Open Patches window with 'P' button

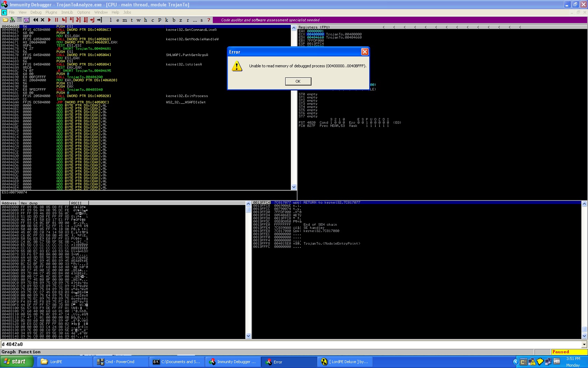pyautogui.click(x=160, y=20)
